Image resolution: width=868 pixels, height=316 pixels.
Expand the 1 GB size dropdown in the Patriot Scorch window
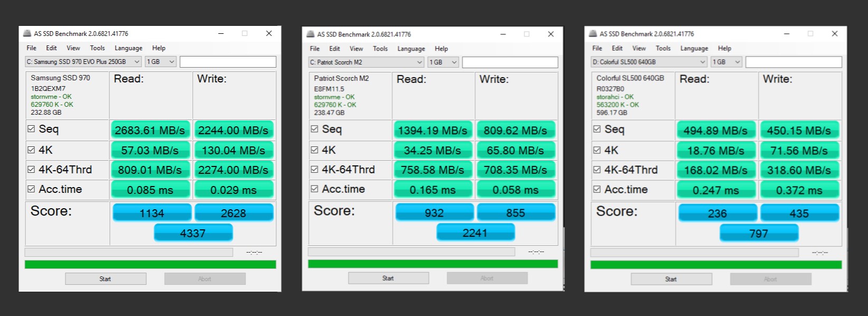coord(443,62)
